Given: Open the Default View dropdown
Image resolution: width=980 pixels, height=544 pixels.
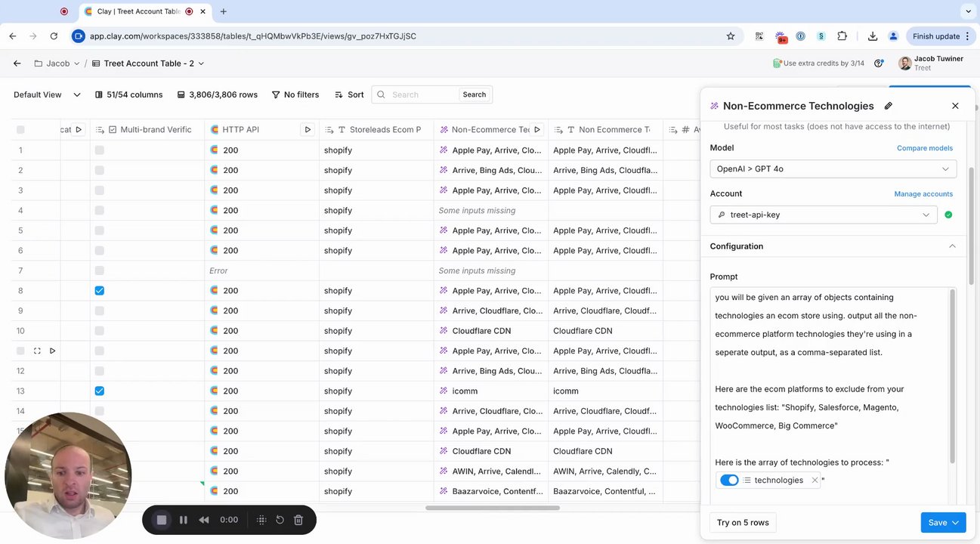Looking at the screenshot, I should click(x=47, y=94).
